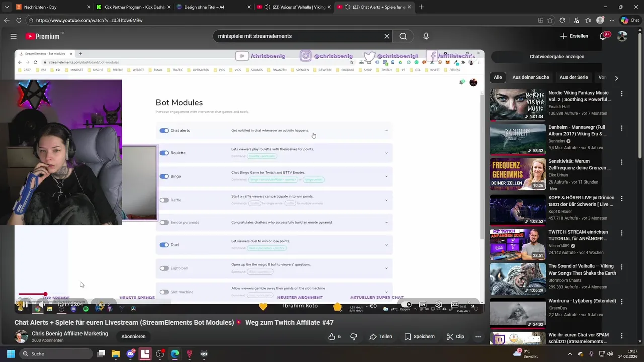
Task: Open the browser profile icon
Action: coord(600,20)
